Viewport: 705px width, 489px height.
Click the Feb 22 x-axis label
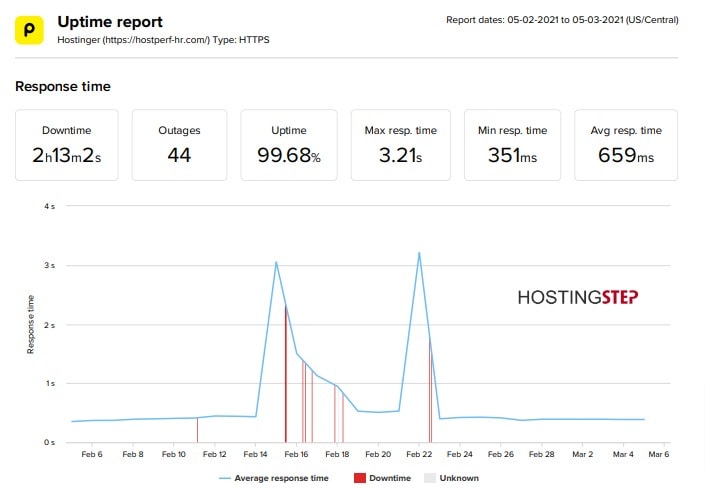[419, 454]
